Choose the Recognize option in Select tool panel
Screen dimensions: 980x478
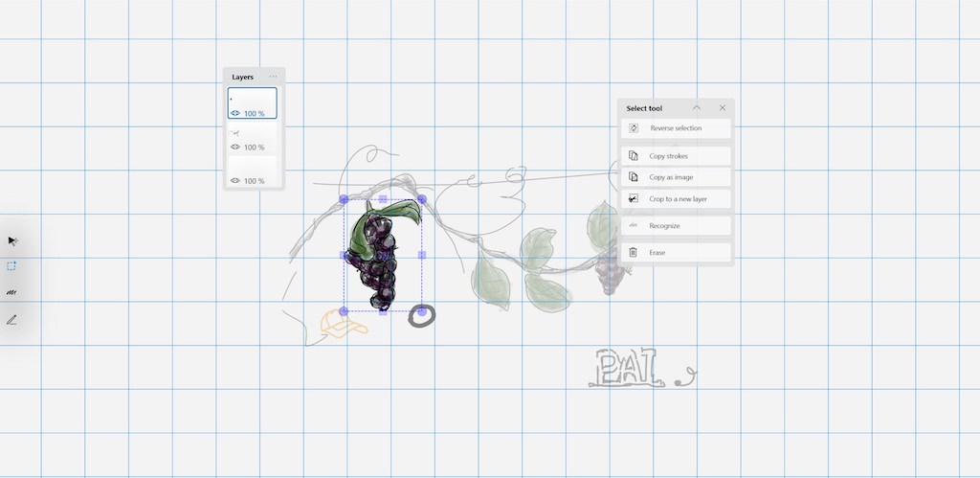(x=664, y=226)
